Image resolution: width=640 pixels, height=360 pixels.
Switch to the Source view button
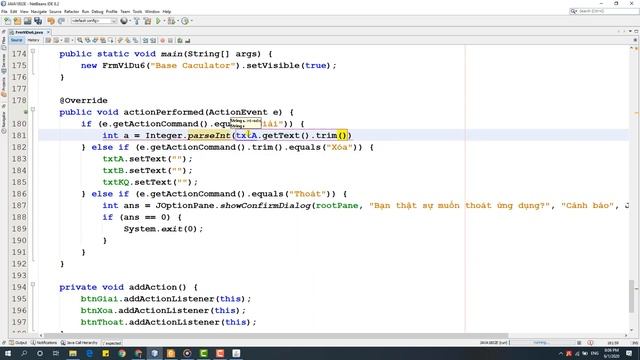coord(17,40)
